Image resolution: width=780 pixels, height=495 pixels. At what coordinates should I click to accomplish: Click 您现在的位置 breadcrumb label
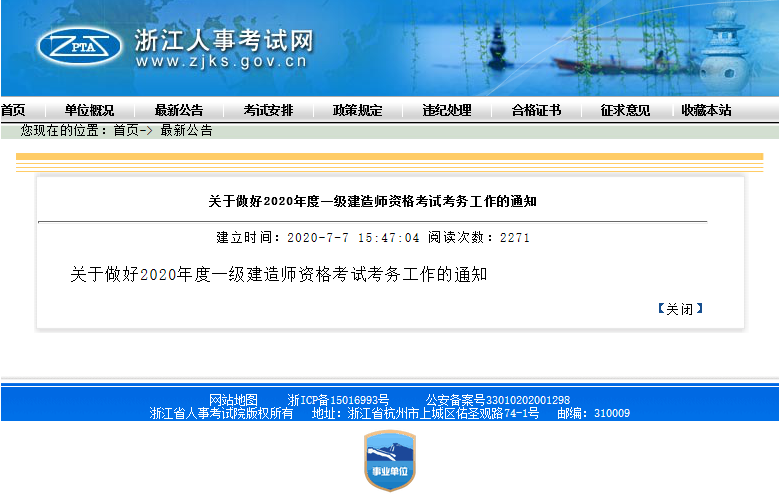pyautogui.click(x=63, y=130)
